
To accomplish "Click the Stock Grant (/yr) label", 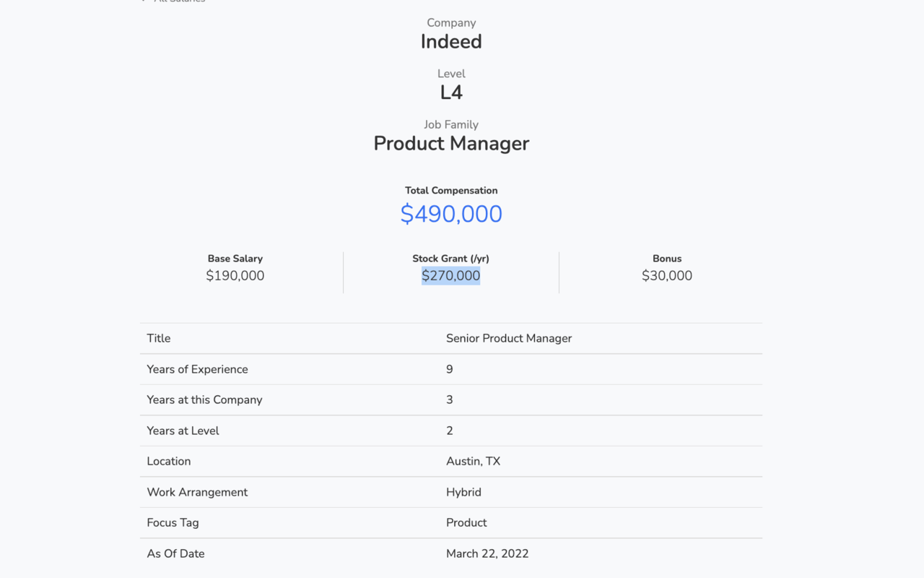I will [x=451, y=259].
